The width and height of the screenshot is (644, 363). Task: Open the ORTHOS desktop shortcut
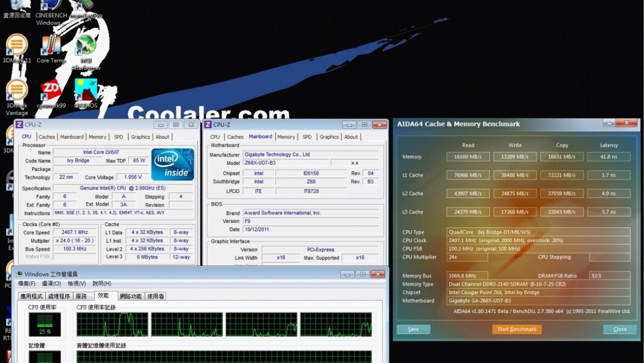pyautogui.click(x=86, y=94)
